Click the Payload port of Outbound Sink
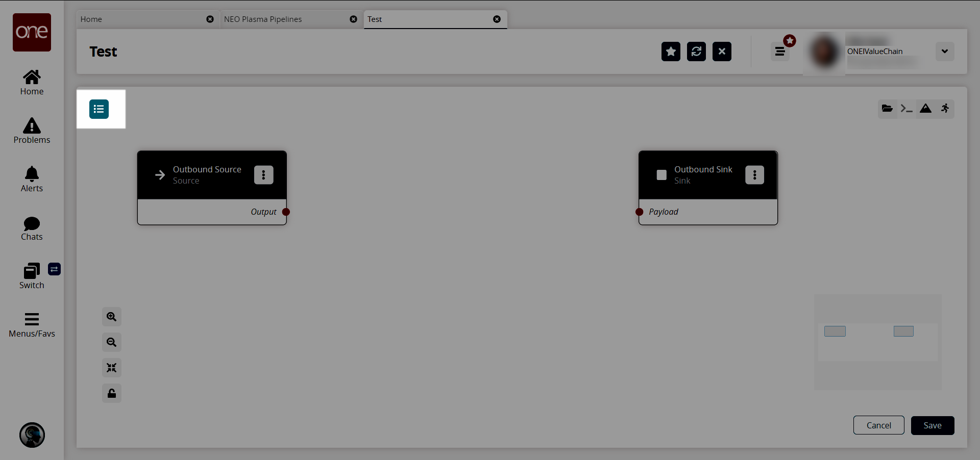 tap(639, 212)
